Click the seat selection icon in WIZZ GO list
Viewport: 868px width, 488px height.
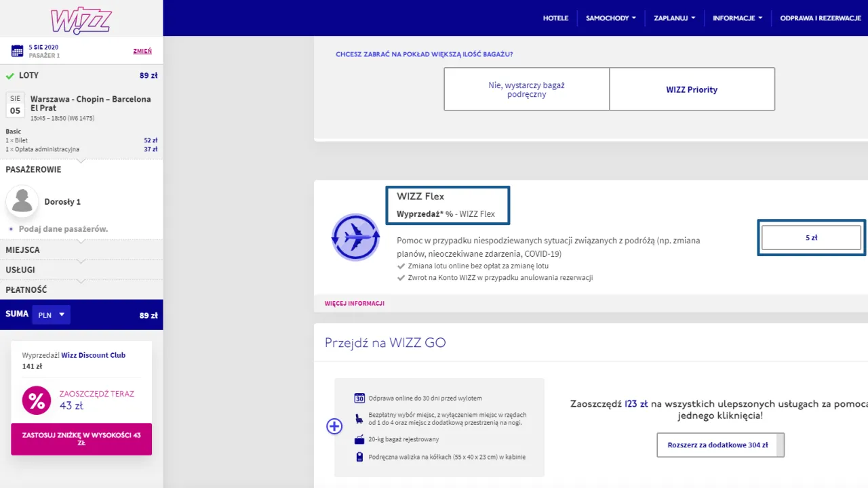[359, 420]
